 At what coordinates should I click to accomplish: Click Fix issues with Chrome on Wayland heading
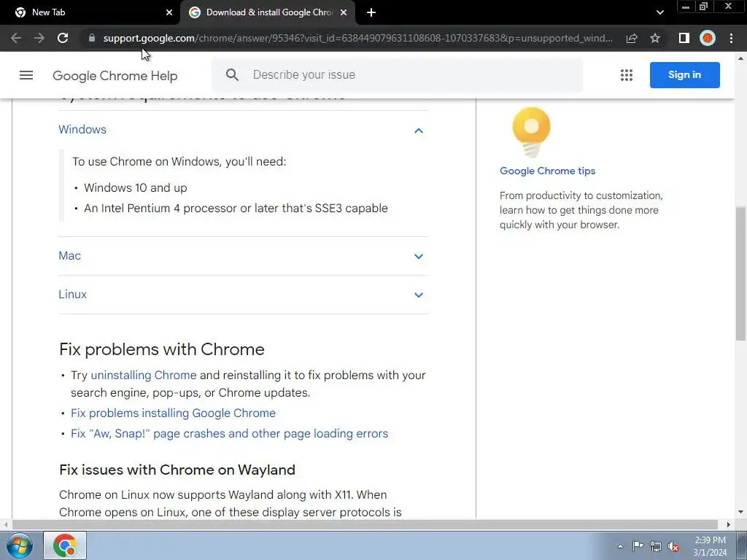coord(177,470)
